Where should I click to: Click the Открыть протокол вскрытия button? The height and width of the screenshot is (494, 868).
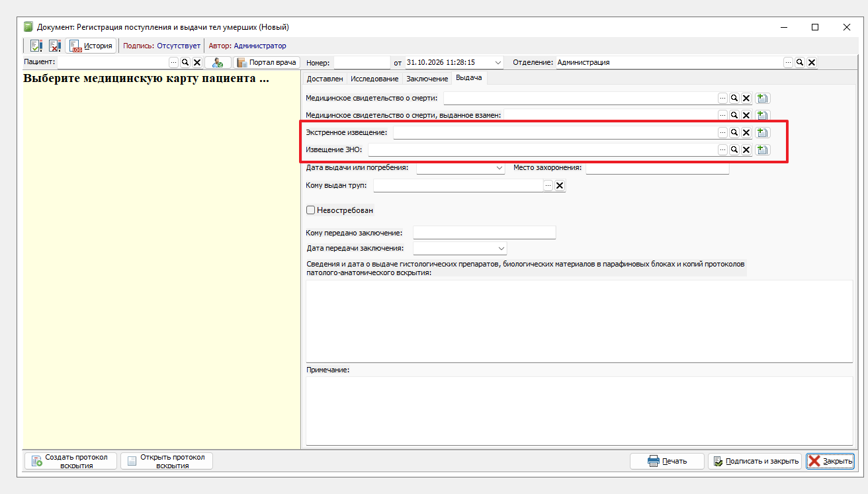(x=167, y=461)
